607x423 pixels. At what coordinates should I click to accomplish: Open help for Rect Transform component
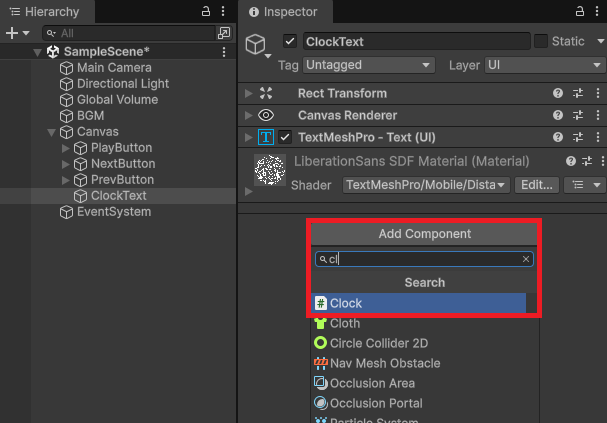click(558, 93)
